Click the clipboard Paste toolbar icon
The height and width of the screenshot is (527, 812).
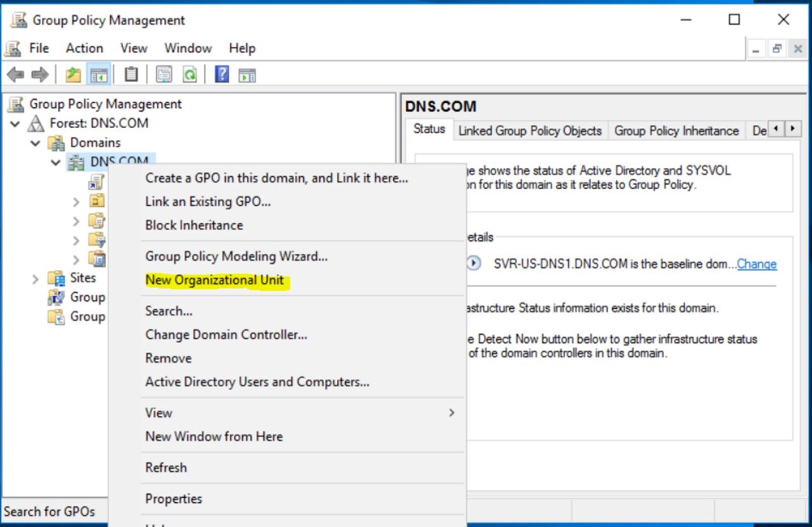click(x=131, y=75)
